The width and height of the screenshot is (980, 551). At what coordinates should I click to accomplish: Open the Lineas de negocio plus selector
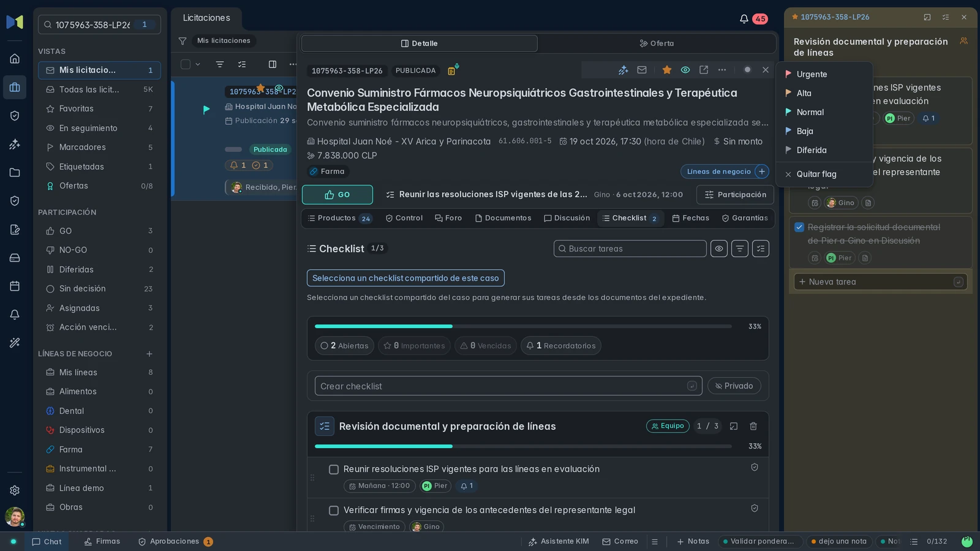tap(762, 171)
